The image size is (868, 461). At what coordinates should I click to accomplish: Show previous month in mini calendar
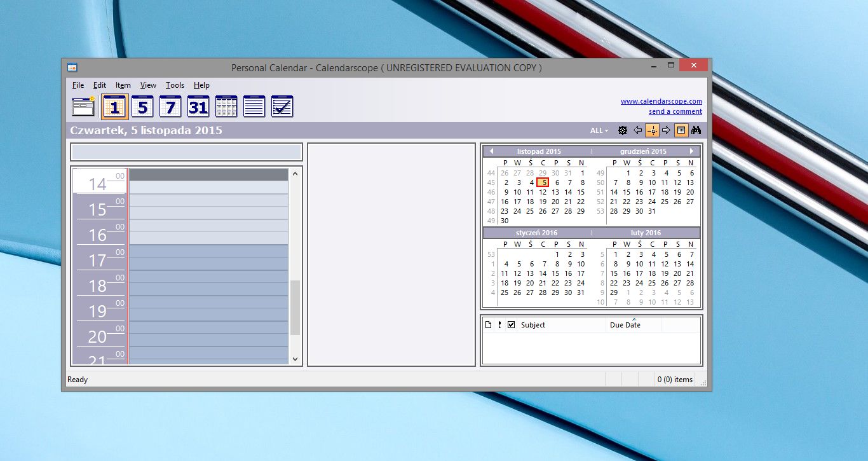(491, 151)
